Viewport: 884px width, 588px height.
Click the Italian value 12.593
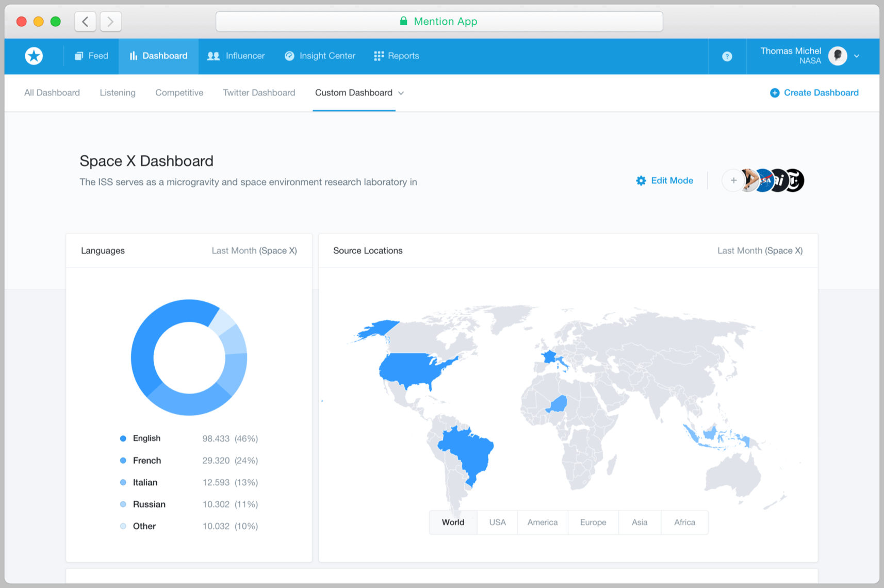[216, 482]
